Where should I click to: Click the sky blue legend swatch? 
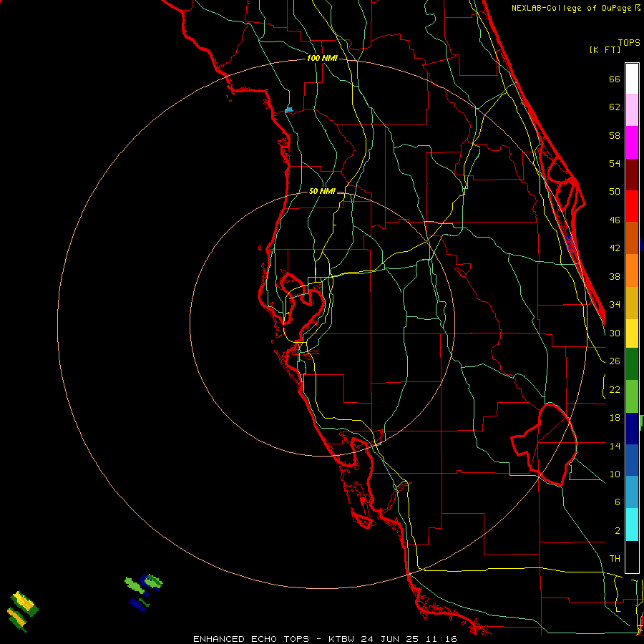coord(632,492)
